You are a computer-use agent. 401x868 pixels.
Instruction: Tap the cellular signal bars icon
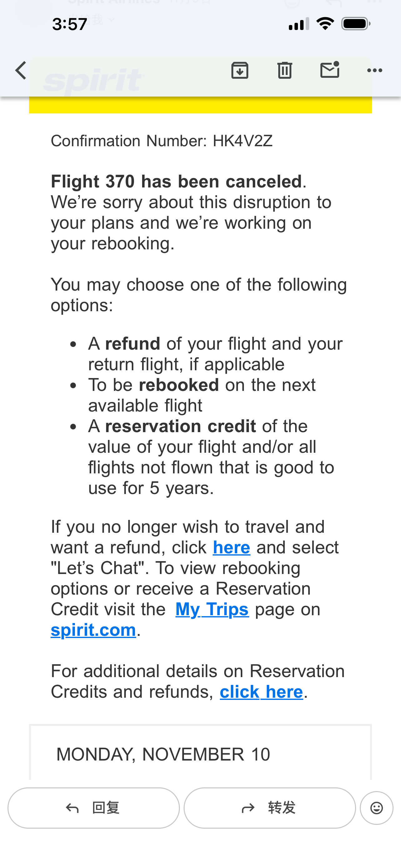[x=299, y=24]
